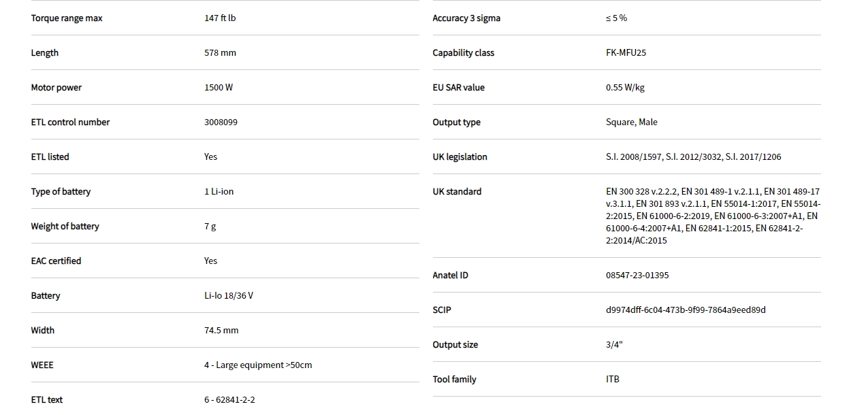868x415 pixels.
Task: Select the EU SAR value 0.55 W/kg
Action: click(x=625, y=88)
